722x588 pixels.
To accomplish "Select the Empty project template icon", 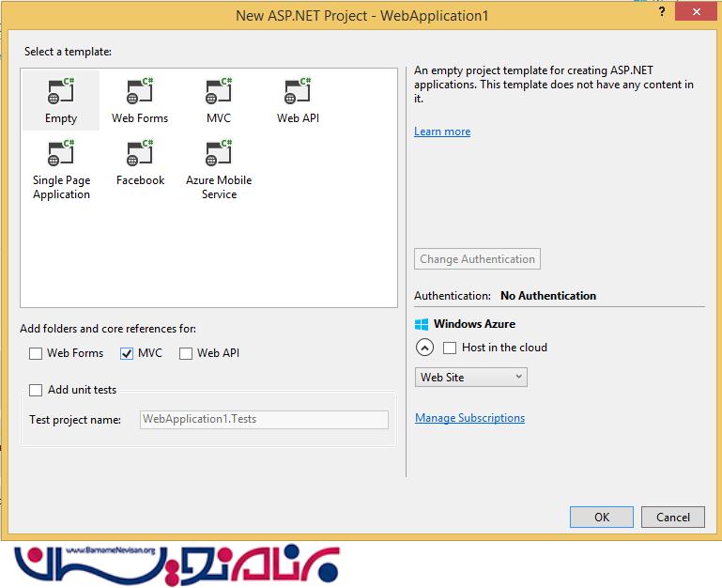I will click(x=61, y=92).
